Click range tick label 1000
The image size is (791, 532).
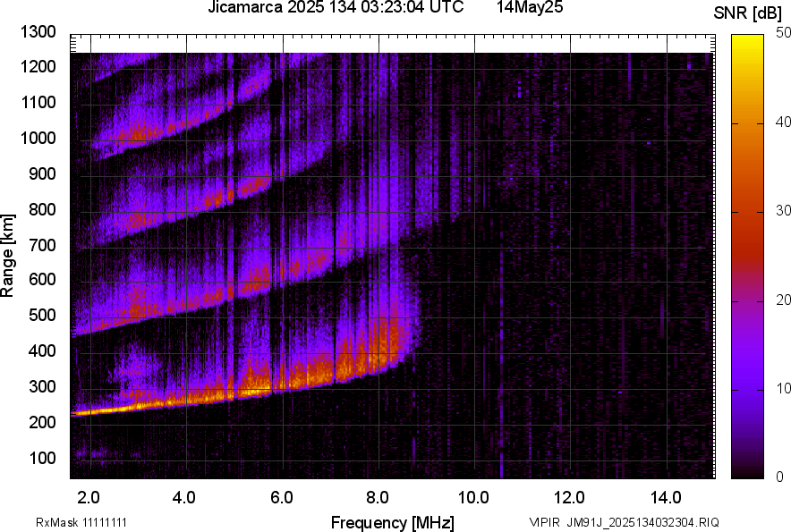[38, 138]
